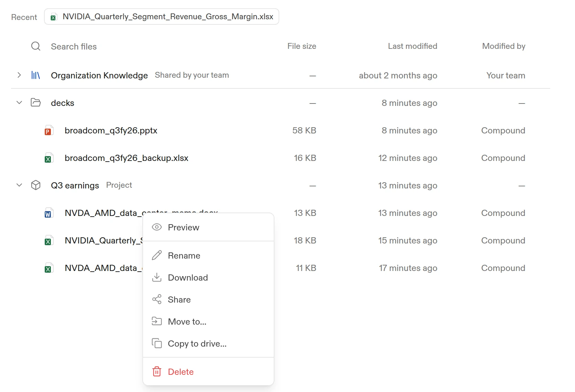The image size is (575, 392).
Task: Click the red trash icon in the menu
Action: coord(157,371)
